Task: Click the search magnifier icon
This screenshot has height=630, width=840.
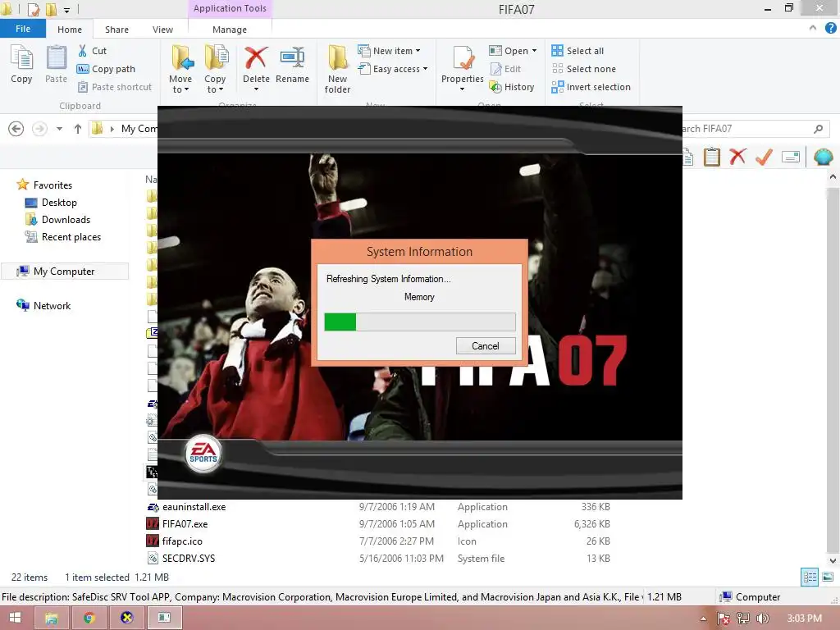Action: [818, 129]
